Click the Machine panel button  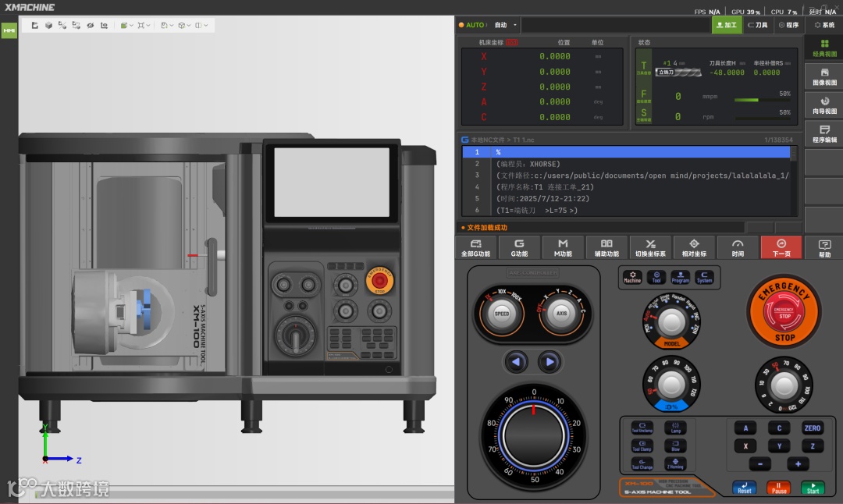point(632,277)
